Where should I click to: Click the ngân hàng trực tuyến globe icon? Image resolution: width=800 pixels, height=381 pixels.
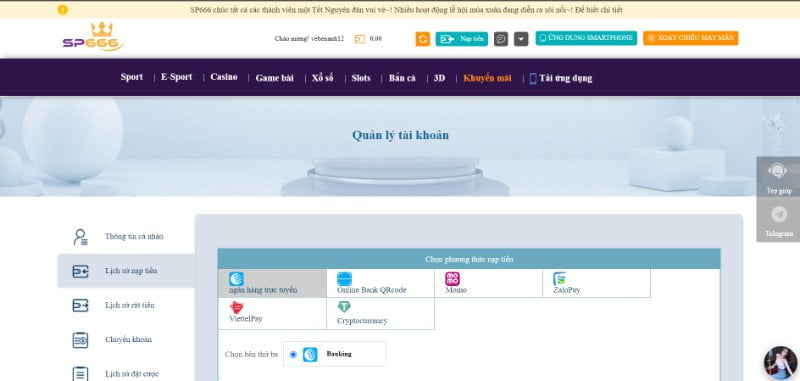click(236, 278)
